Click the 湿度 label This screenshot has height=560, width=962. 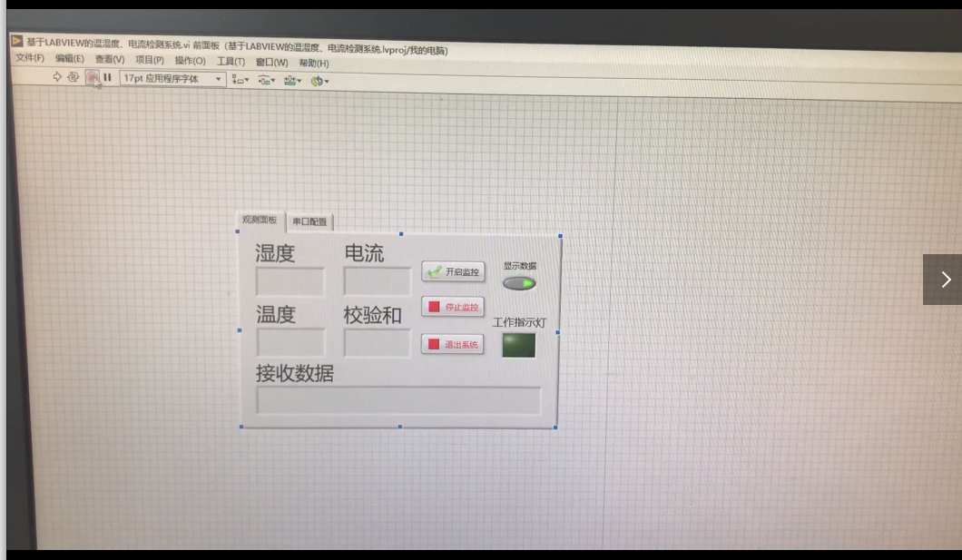click(x=276, y=253)
